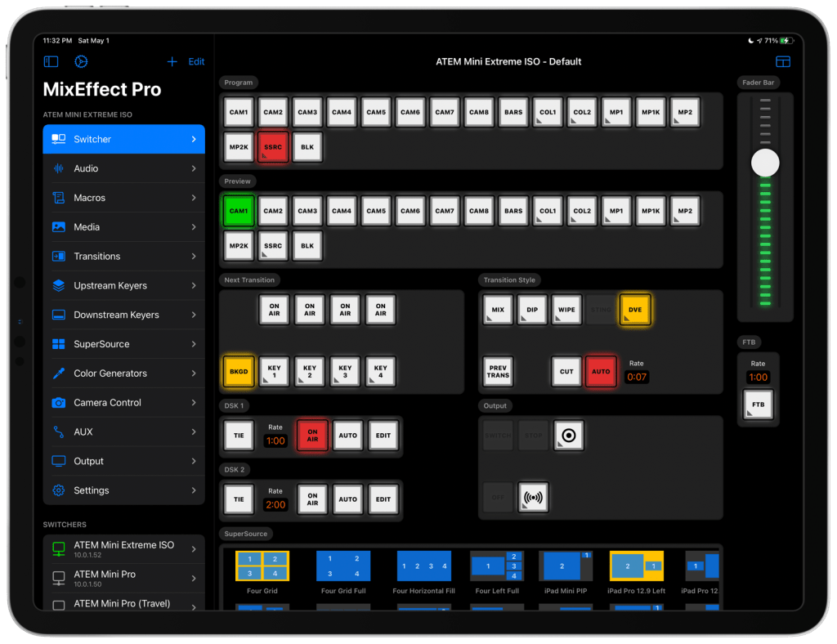The height and width of the screenshot is (644, 837).
Task: Expand the ATEM Mini Pro switcher entry
Action: point(194,578)
